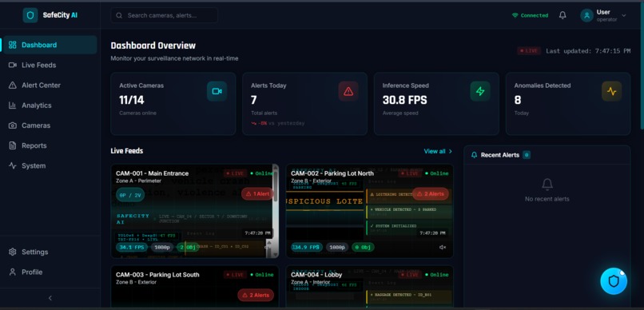Viewport: 644px width, 310px height.
Task: Click the Recent Alerts count badge
Action: [x=527, y=155]
